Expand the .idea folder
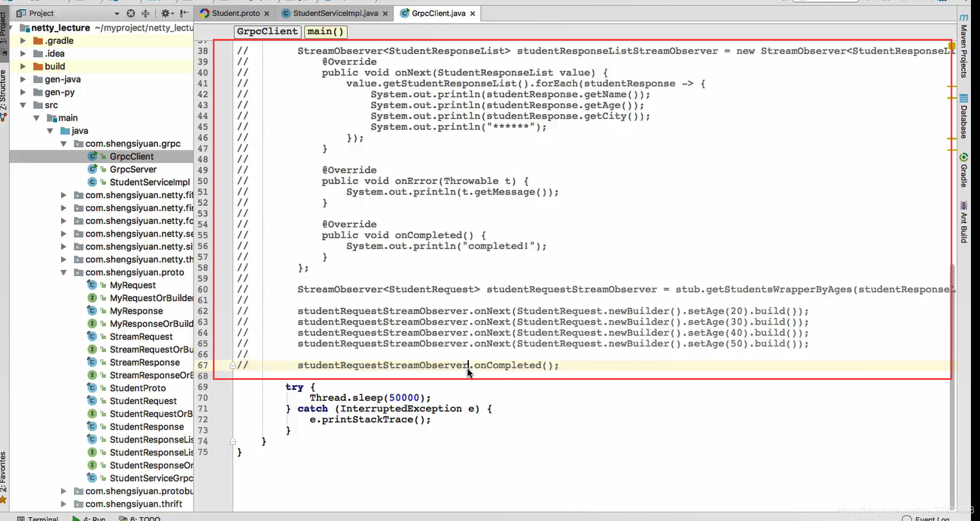Screen dimensions: 980x521 coord(23,54)
